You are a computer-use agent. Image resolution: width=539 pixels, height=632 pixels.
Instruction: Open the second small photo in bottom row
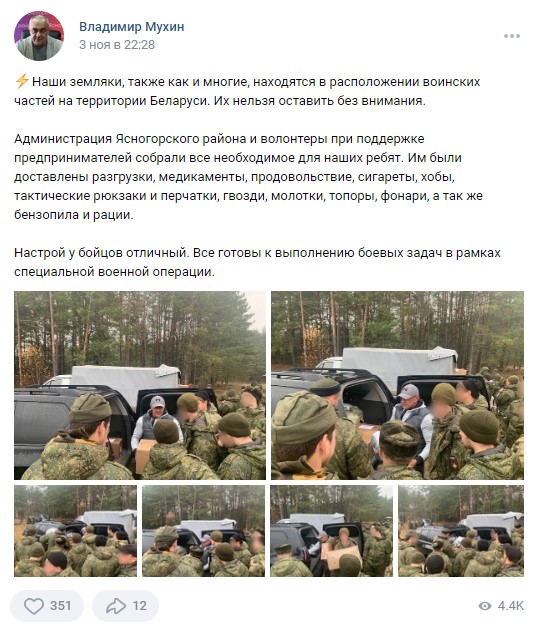[x=204, y=531]
